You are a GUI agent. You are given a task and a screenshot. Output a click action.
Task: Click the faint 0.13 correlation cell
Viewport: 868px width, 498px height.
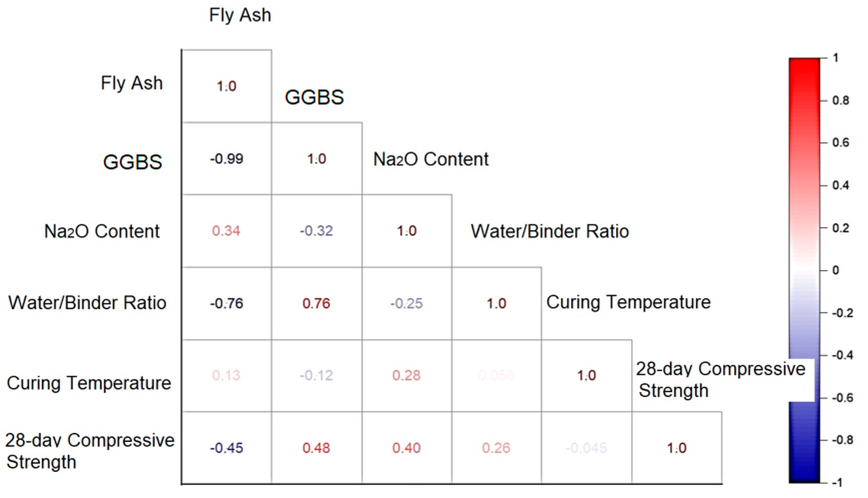coord(226,376)
